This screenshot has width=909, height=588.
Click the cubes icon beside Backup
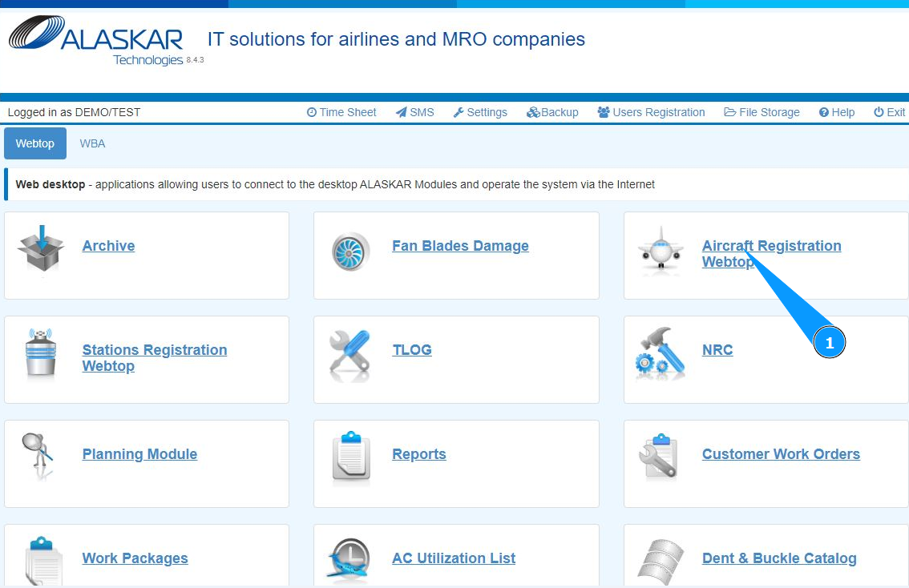coord(533,112)
